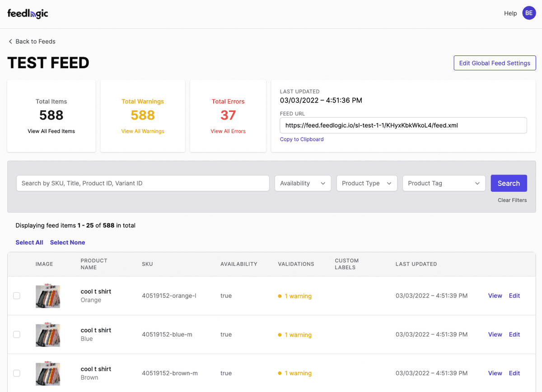The width and height of the screenshot is (542, 392).
Task: Check the cool t shirt Blue row checkbox
Action: 17,335
